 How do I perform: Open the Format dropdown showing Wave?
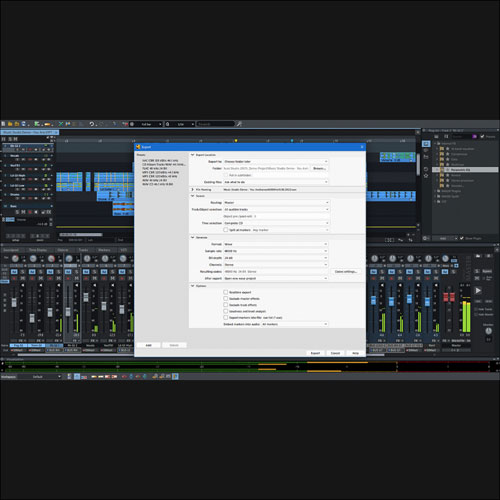[276, 244]
